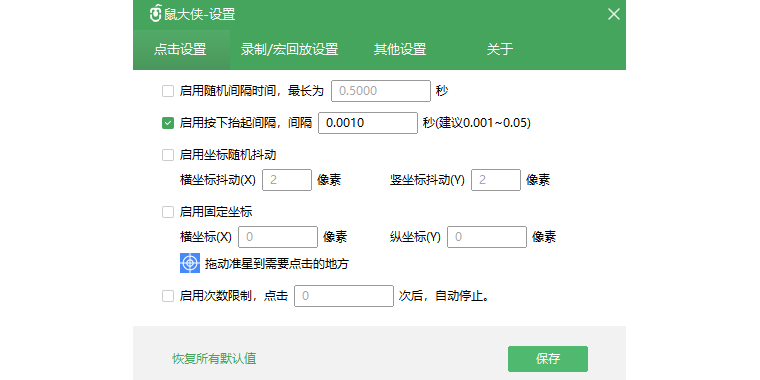Open the 其他设置 tab

[400, 49]
